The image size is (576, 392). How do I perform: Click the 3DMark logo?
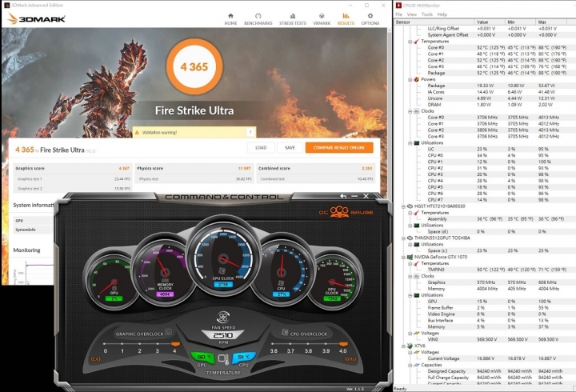tap(36, 18)
